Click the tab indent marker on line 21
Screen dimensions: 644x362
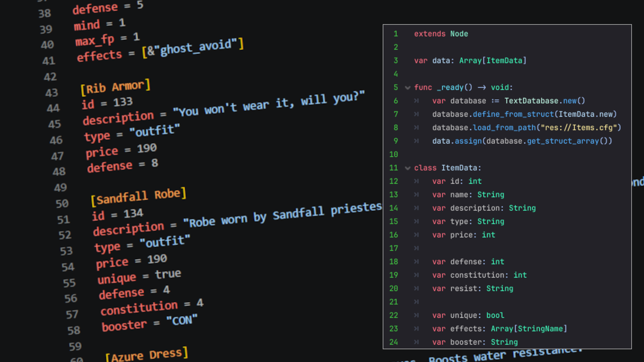tap(416, 302)
